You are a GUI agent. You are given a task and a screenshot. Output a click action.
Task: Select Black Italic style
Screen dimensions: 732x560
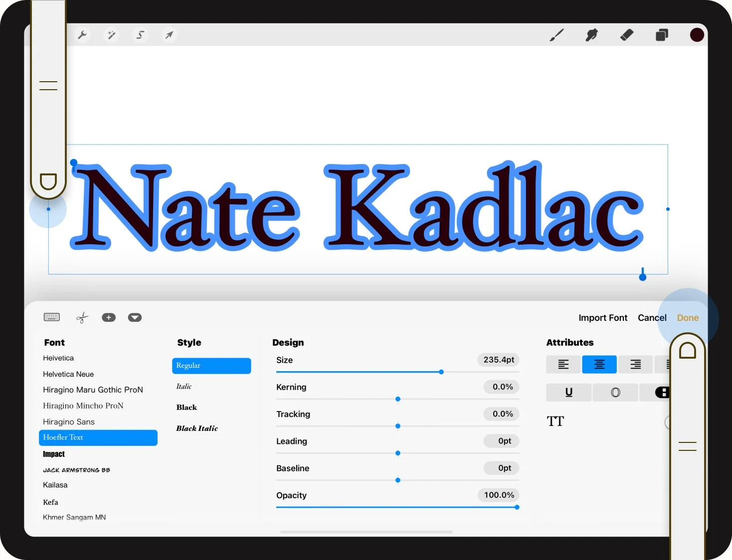(x=197, y=428)
